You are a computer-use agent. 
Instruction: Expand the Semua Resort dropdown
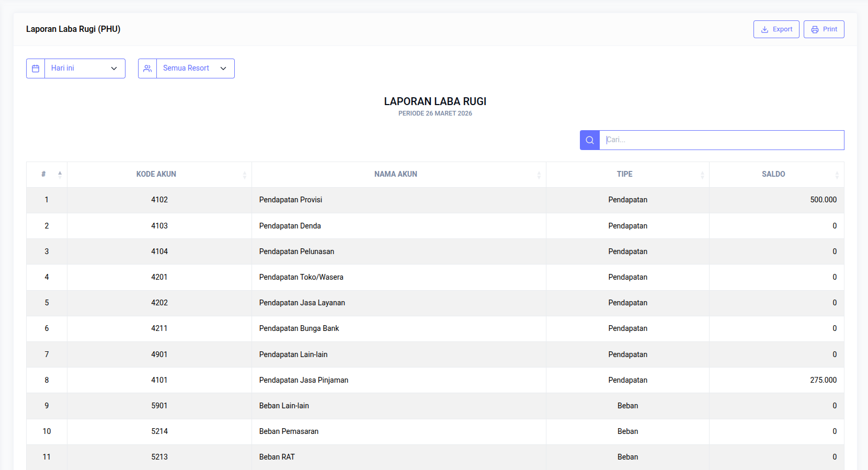point(195,68)
